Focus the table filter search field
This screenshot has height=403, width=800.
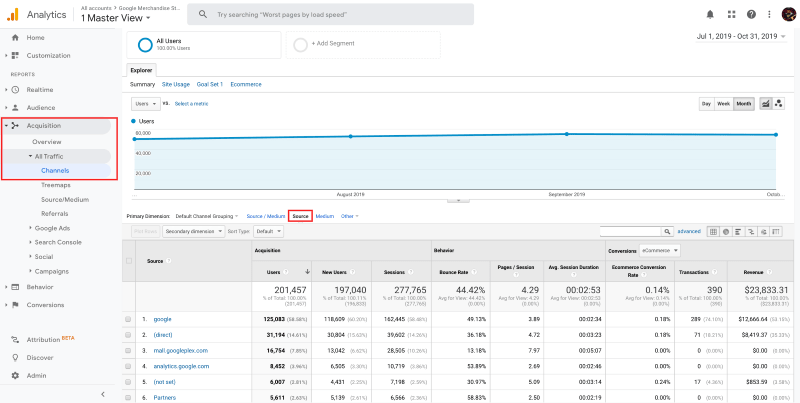point(631,232)
